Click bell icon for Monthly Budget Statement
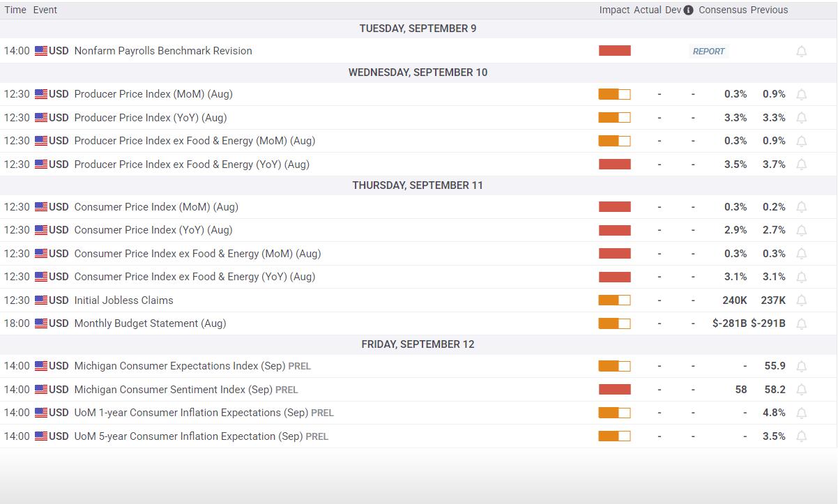Image resolution: width=838 pixels, height=504 pixels. coord(801,324)
